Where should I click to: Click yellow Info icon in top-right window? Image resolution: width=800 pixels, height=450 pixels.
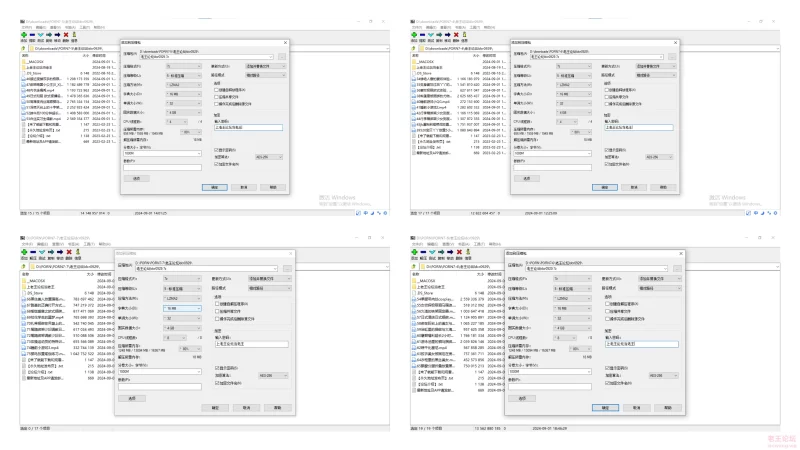[x=464, y=35]
